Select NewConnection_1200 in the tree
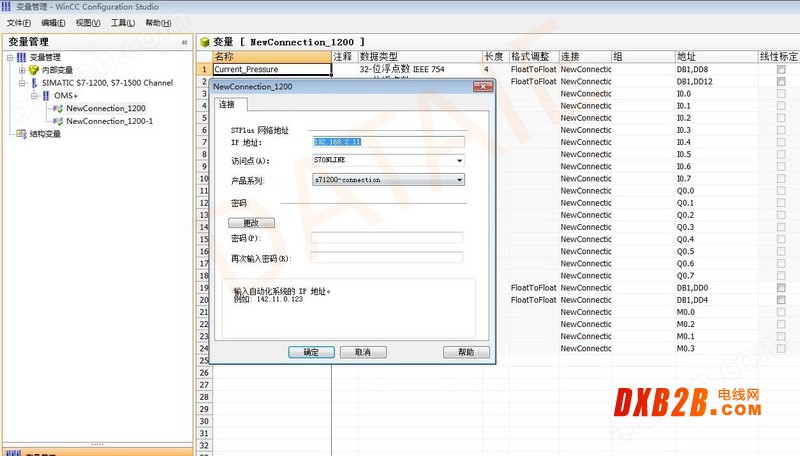800x456 pixels. (106, 108)
